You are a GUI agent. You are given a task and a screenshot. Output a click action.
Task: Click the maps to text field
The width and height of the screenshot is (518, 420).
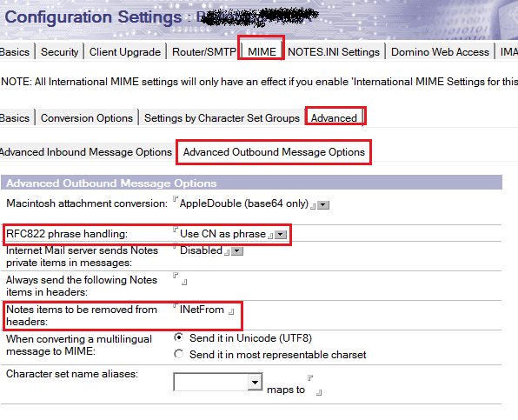pyautogui.click(x=315, y=385)
